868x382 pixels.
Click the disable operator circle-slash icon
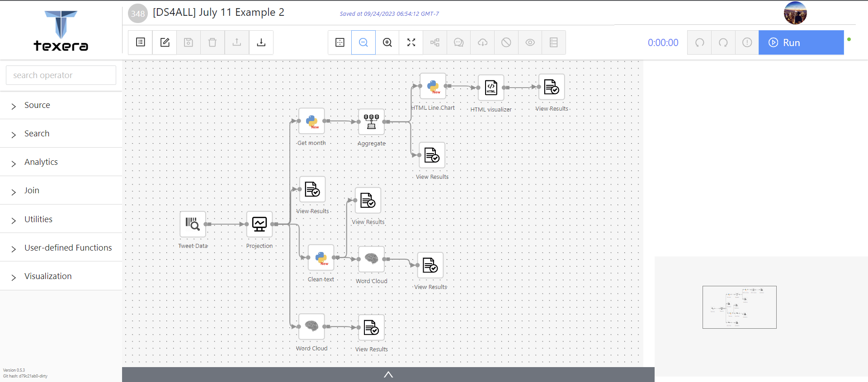506,42
